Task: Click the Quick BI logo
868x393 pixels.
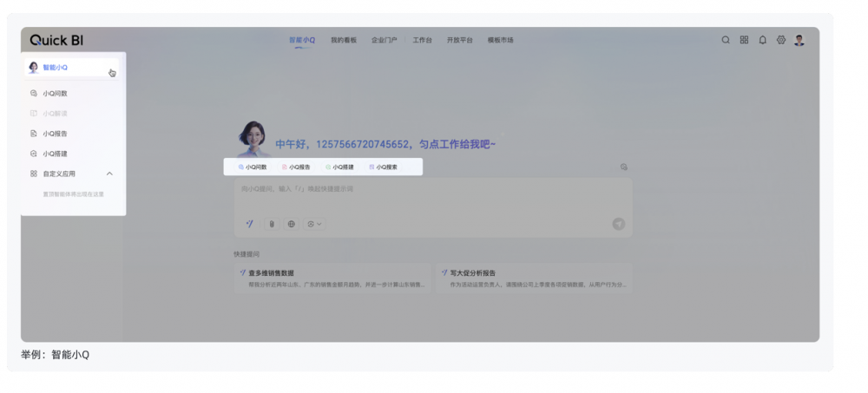Action: (56, 40)
